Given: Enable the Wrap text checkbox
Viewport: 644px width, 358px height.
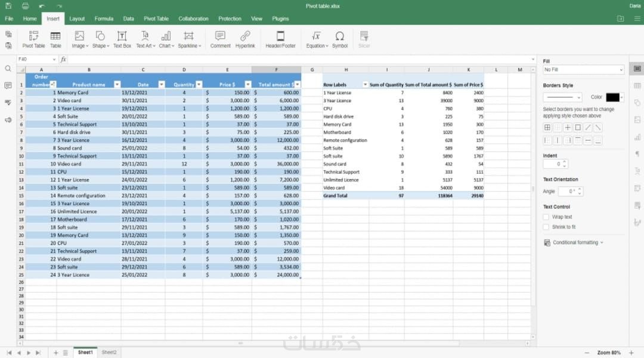Looking at the screenshot, I should click(x=546, y=217).
